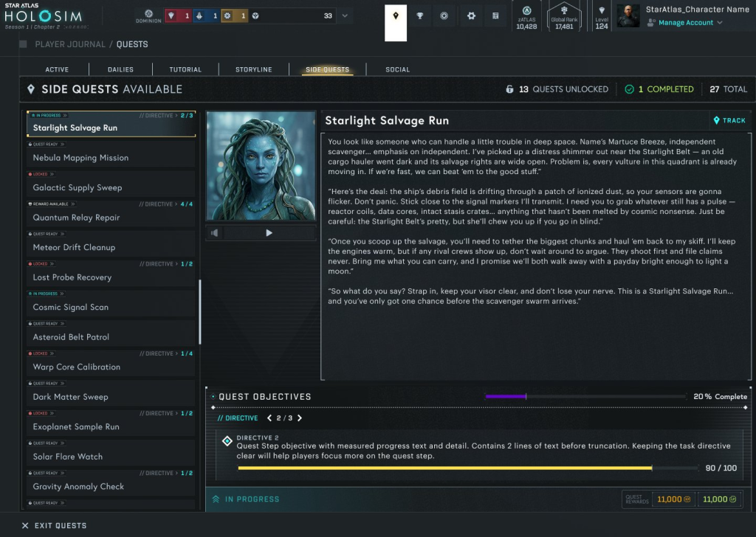Open the Dailies quests tab

[x=120, y=69]
